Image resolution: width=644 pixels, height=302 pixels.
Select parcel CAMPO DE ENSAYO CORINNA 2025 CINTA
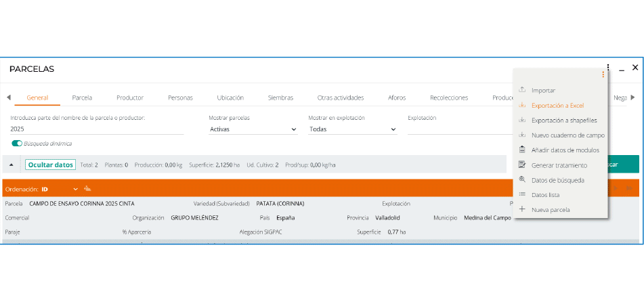(82, 203)
